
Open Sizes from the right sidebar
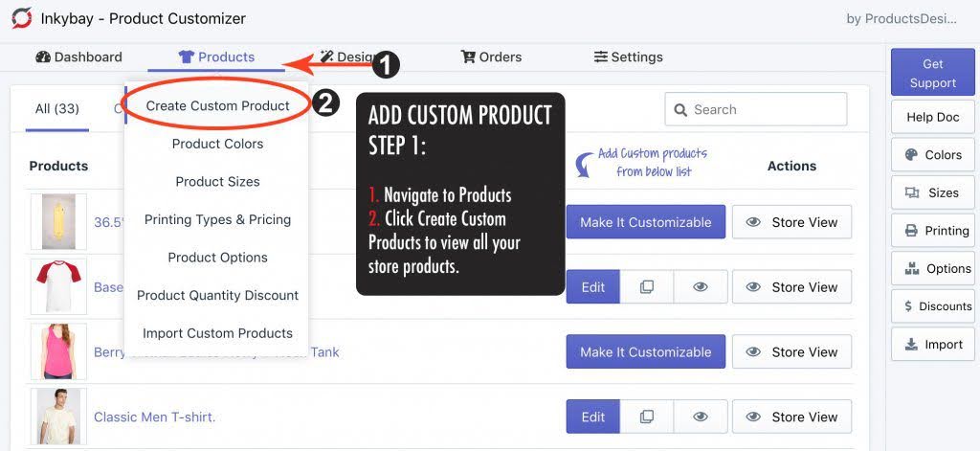point(932,192)
